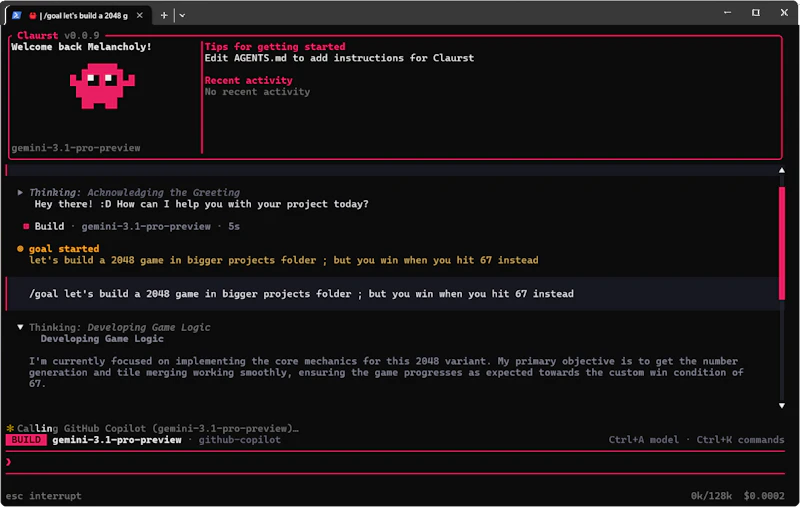
Task: Click the 'Ctrl+A model' hint
Action: [x=643, y=440]
